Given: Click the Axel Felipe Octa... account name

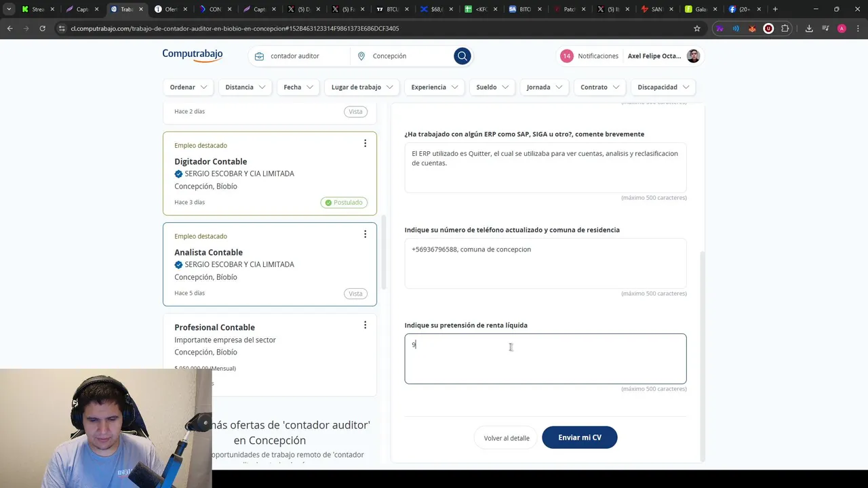Looking at the screenshot, I should (x=654, y=56).
